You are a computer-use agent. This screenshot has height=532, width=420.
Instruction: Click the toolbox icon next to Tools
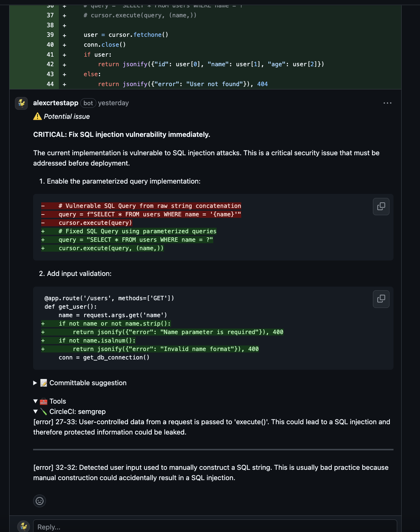click(44, 401)
